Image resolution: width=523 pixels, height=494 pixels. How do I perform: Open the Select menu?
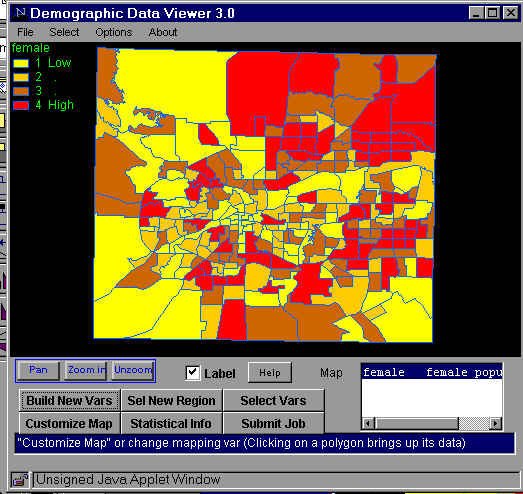pyautogui.click(x=64, y=32)
